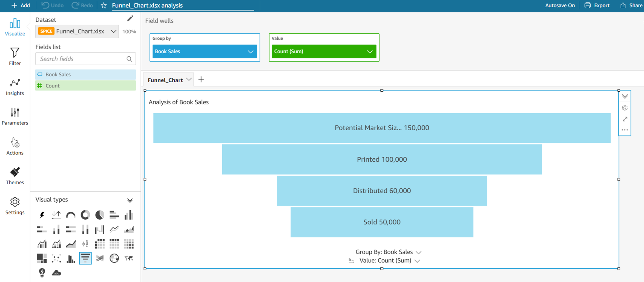Viewport: 644px width, 282px height.
Task: Open the Count (Sum) value dropdown
Action: point(369,52)
